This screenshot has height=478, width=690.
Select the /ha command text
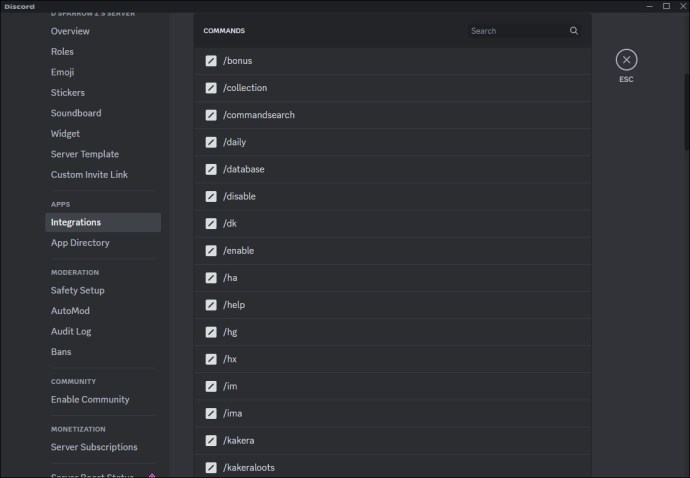click(x=230, y=278)
